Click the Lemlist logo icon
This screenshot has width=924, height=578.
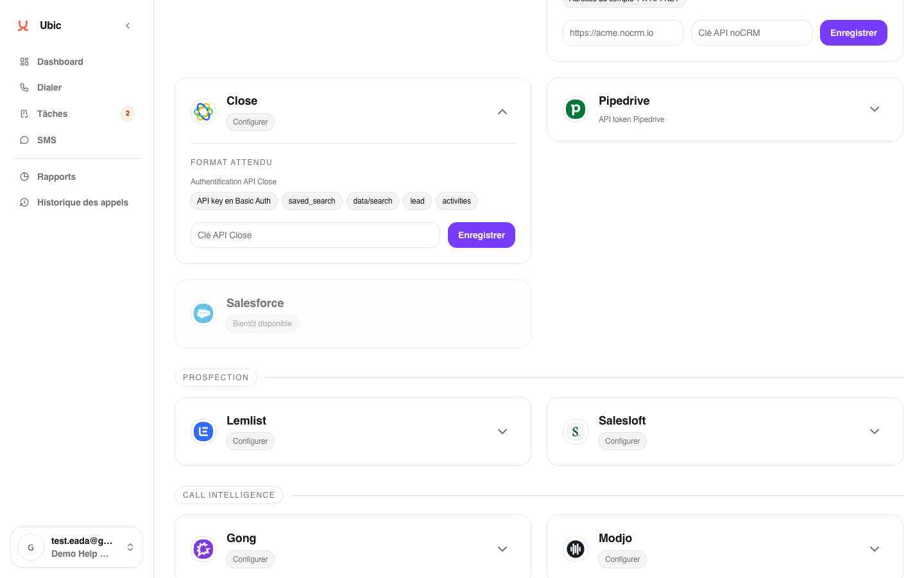(x=203, y=432)
